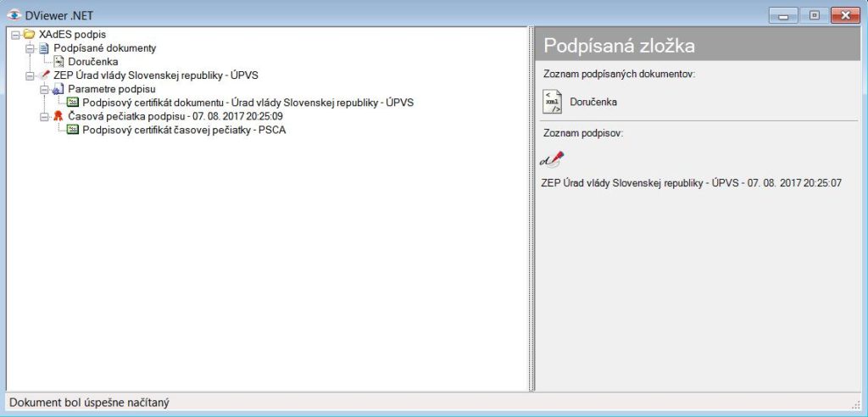
Task: Click status text Dokument bol úspešne načítaný
Action: (89, 403)
